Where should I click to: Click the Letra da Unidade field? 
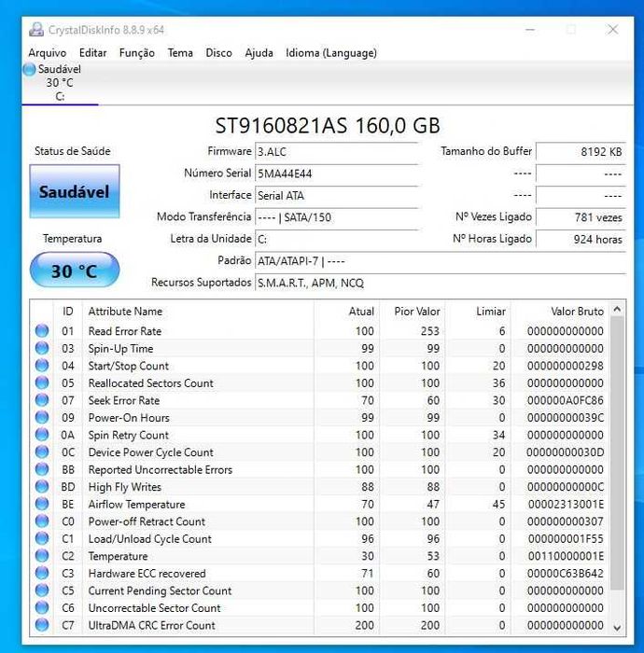coord(337,239)
